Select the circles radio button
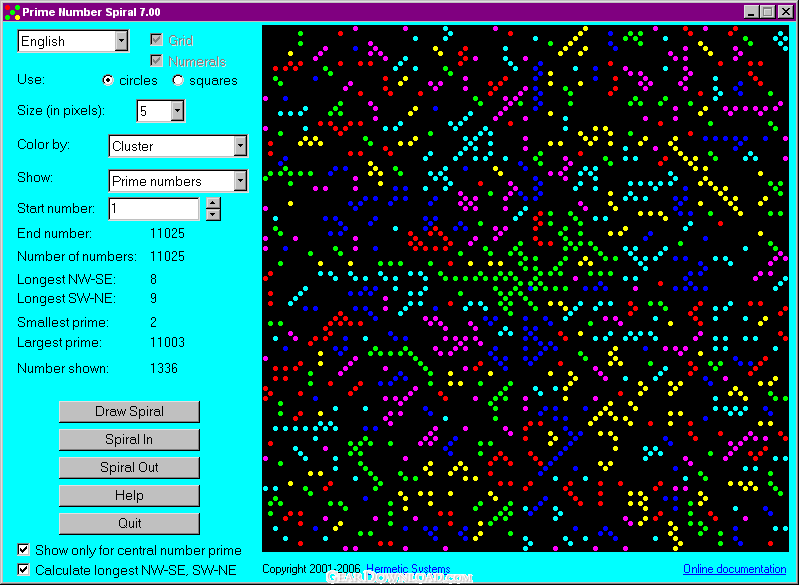This screenshot has width=799, height=585. 108,81
